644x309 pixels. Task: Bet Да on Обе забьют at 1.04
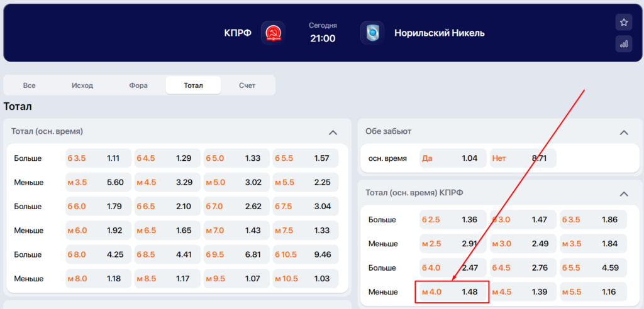tap(453, 158)
